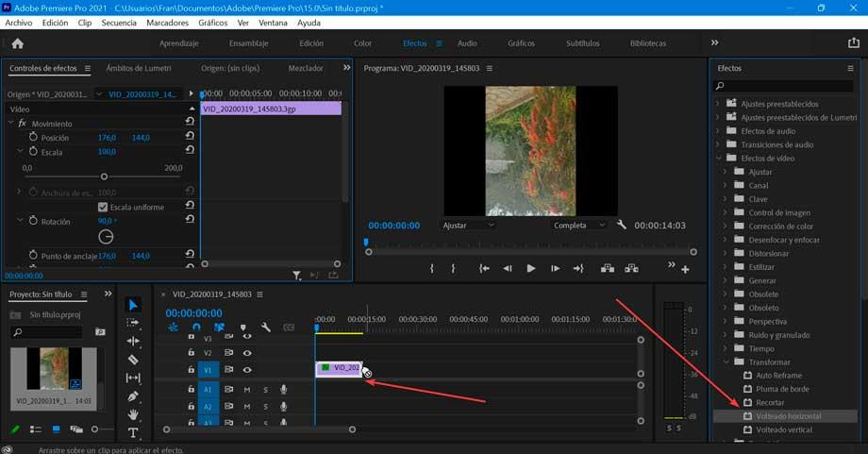Select the Ripple Edit tool
The width and height of the screenshot is (868, 454).
point(133,341)
